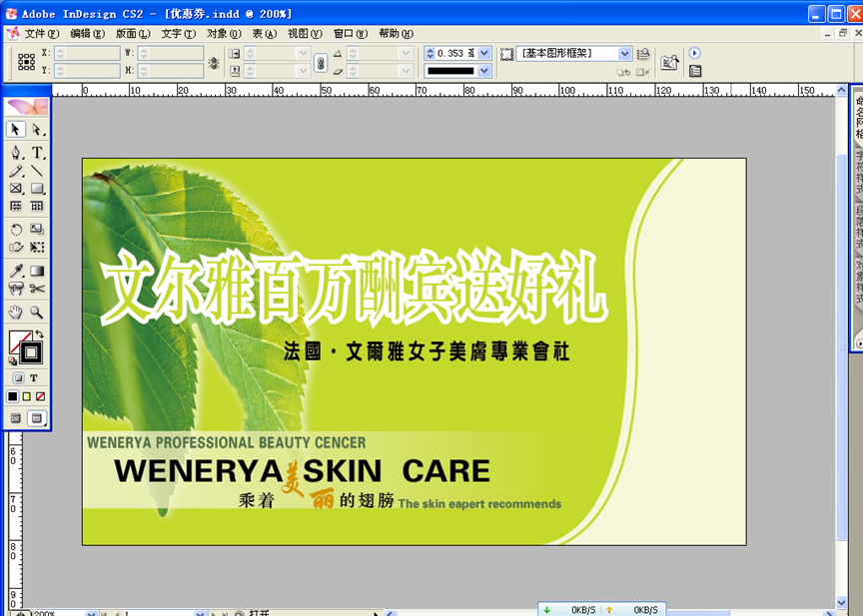Pick the Scissors tool
This screenshot has height=616, width=863.
(x=37, y=289)
